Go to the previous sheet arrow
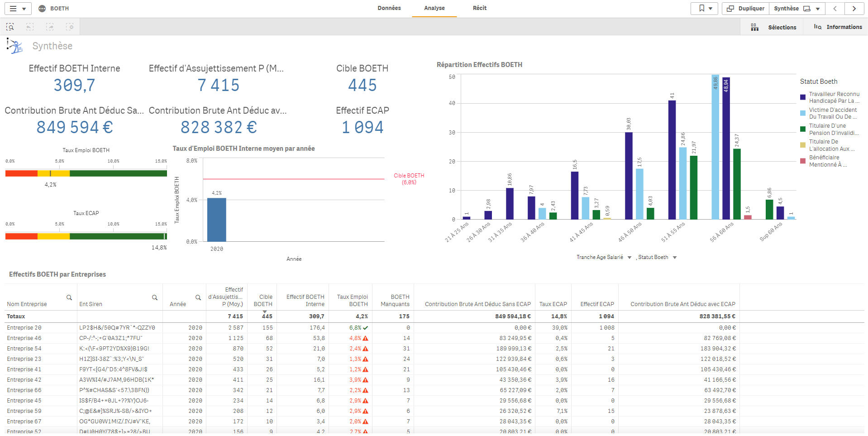This screenshot has height=436, width=868. pyautogui.click(x=835, y=9)
